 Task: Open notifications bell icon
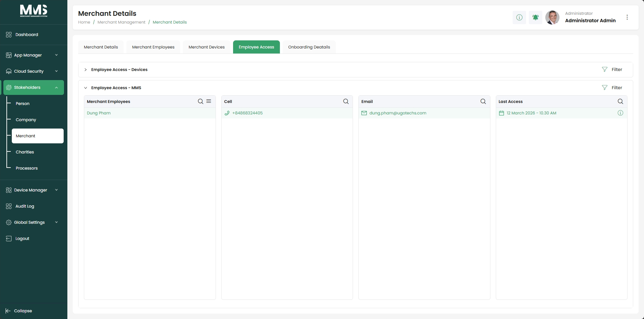tap(536, 17)
